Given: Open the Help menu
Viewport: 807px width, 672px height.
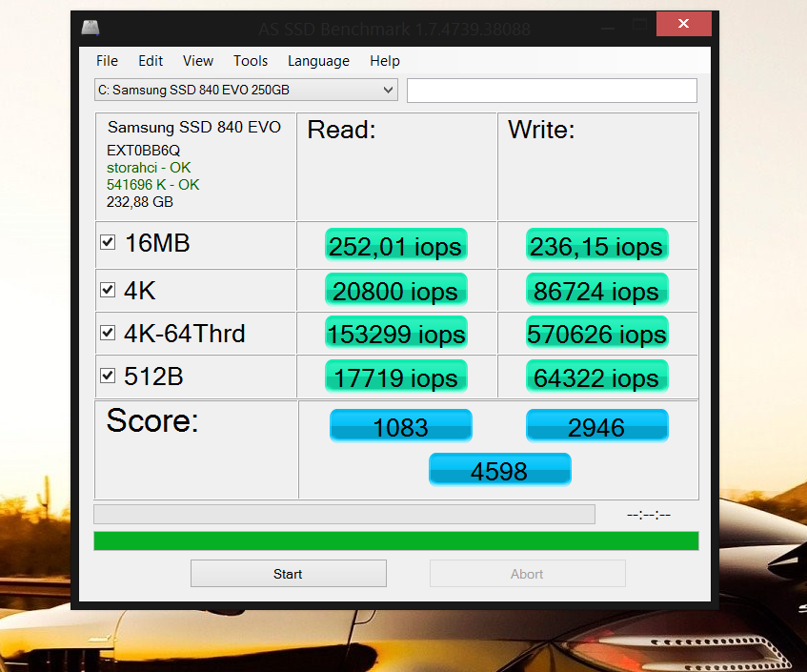Looking at the screenshot, I should [x=385, y=61].
